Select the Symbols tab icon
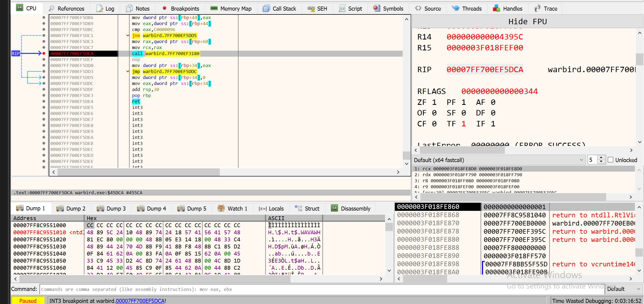The width and height of the screenshot is (644, 304). (x=377, y=8)
